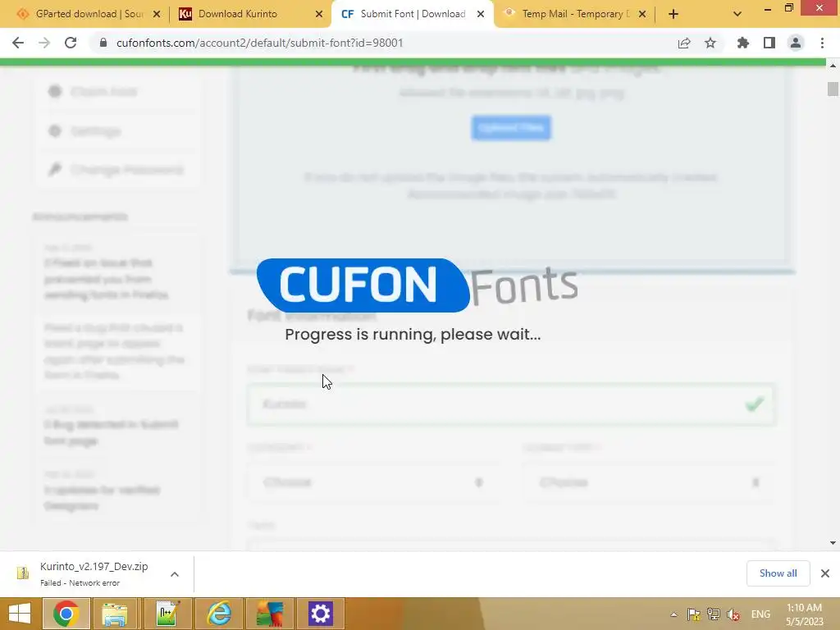Click the muted volume tray icon

pos(733,614)
